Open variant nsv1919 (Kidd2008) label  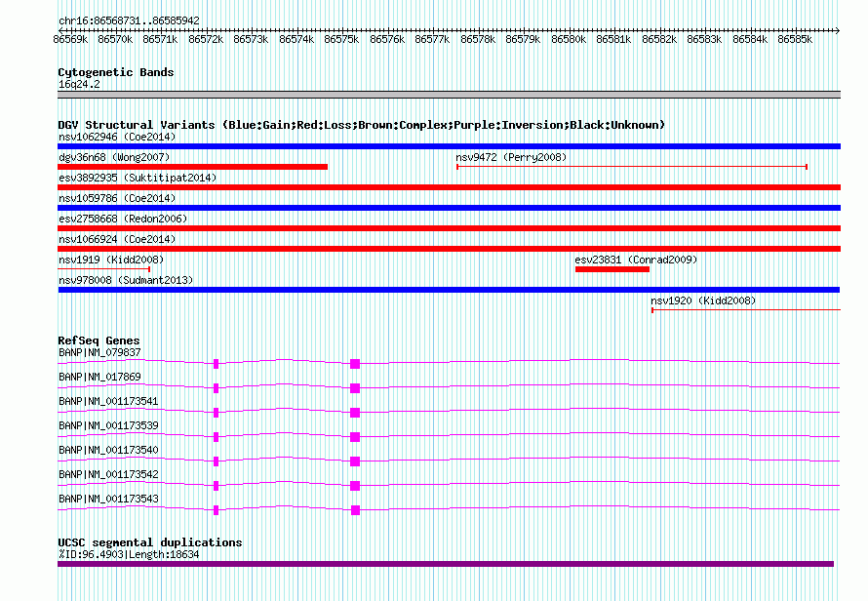(x=111, y=260)
